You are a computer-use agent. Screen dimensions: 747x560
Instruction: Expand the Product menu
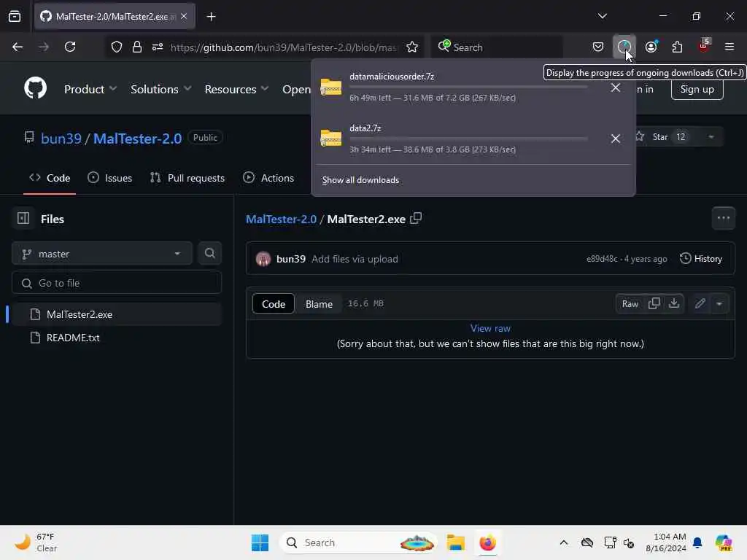90,89
